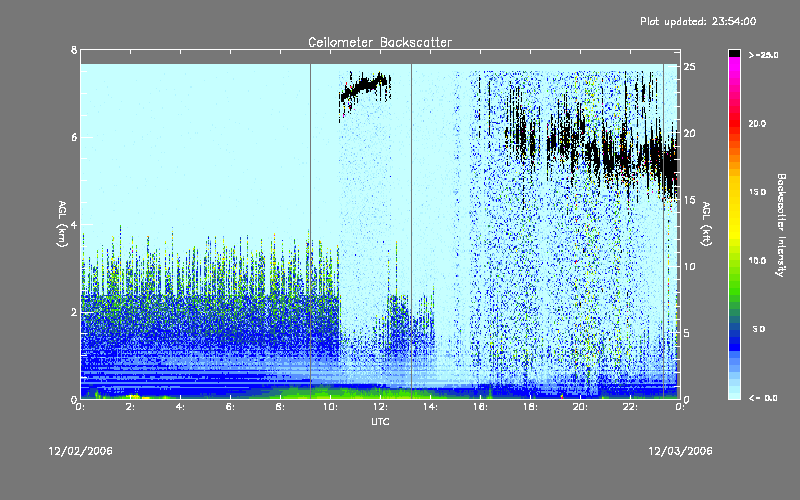Click the "12:" hour tick on the UTC axis
The height and width of the screenshot is (500, 800).
click(x=381, y=407)
